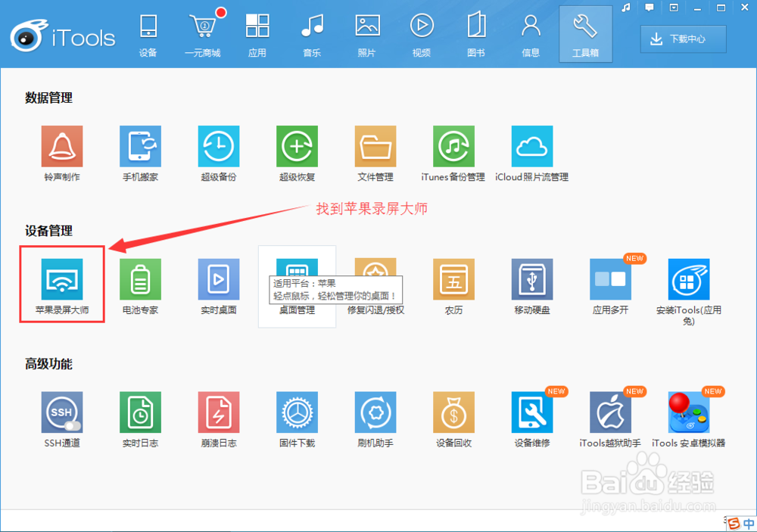This screenshot has height=532, width=757.
Task: Open the title-bar dropdown menu icon
Action: [x=674, y=8]
